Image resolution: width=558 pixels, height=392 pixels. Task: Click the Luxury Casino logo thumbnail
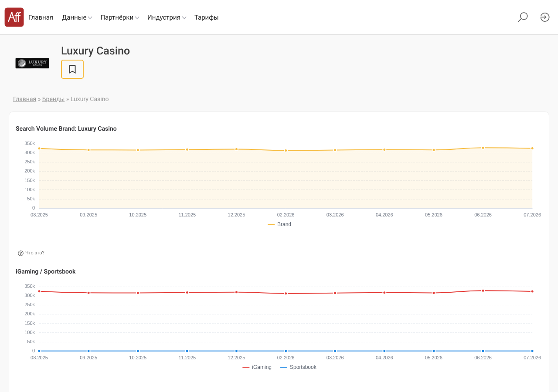point(32,63)
